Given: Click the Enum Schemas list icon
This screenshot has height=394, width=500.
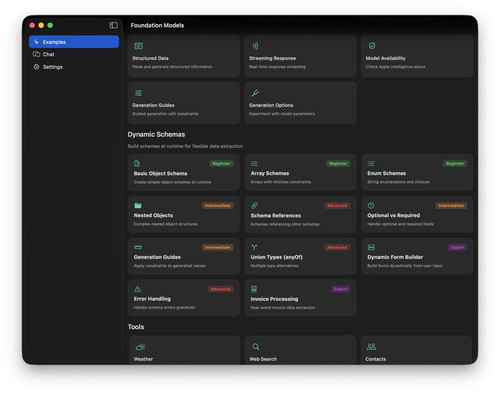Looking at the screenshot, I should [371, 164].
